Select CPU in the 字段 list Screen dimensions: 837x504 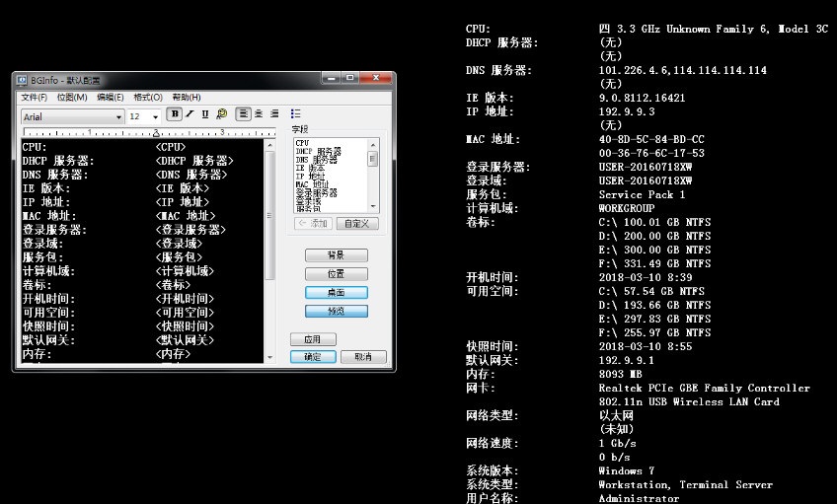coord(302,143)
